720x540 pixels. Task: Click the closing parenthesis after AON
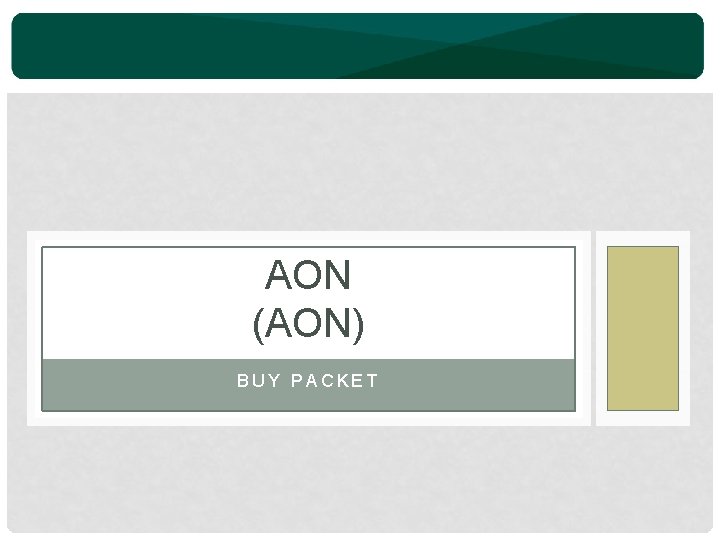(x=359, y=326)
